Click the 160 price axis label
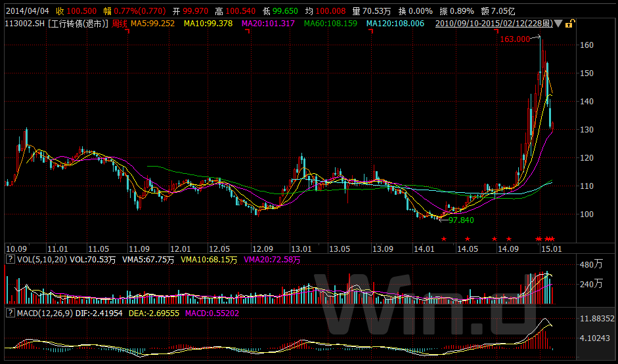This screenshot has width=618, height=364. click(586, 45)
